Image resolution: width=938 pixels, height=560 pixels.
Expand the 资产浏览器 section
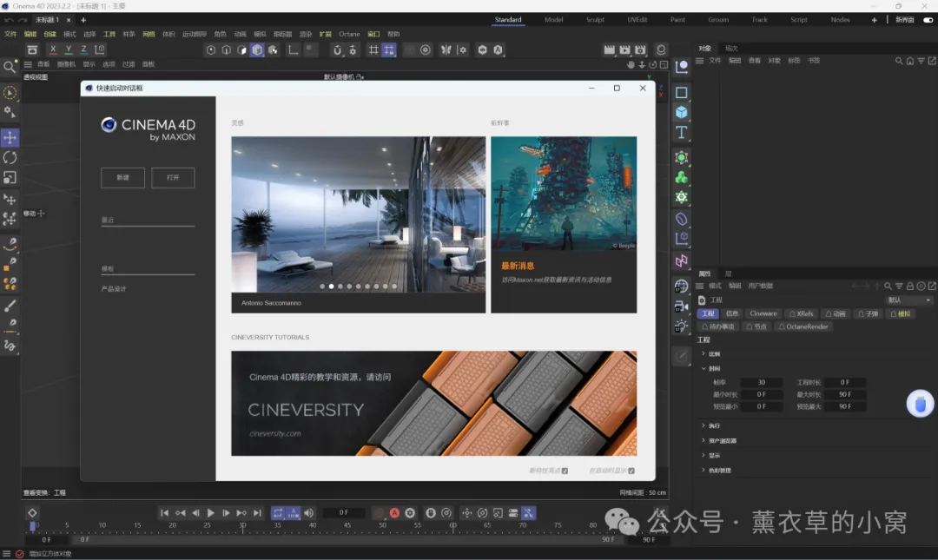[703, 440]
